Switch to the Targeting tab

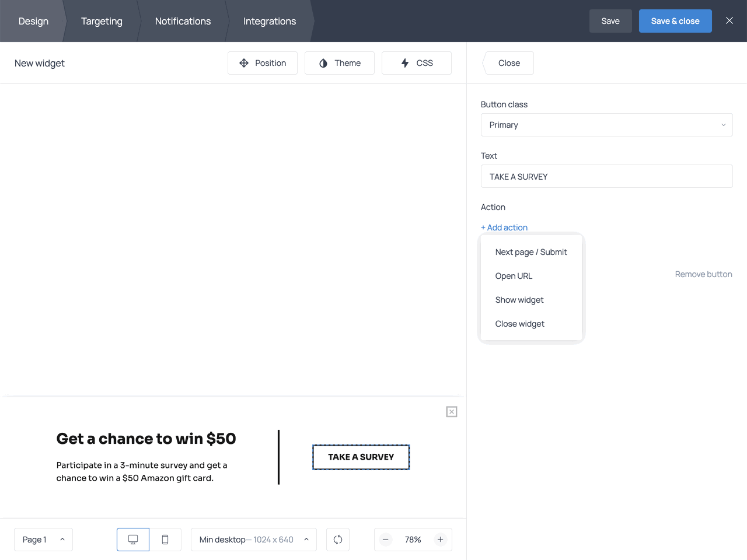click(x=102, y=21)
